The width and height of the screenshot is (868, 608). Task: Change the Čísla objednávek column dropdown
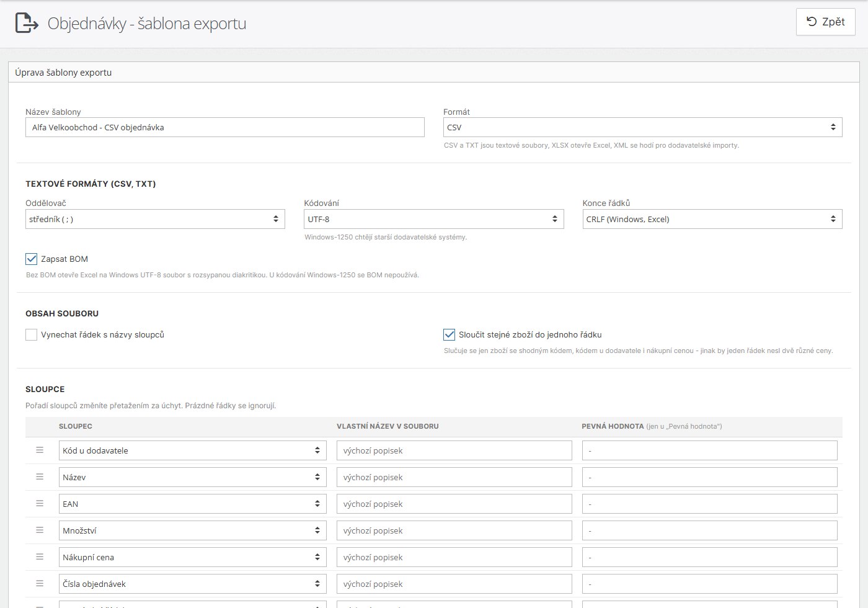[x=193, y=584]
